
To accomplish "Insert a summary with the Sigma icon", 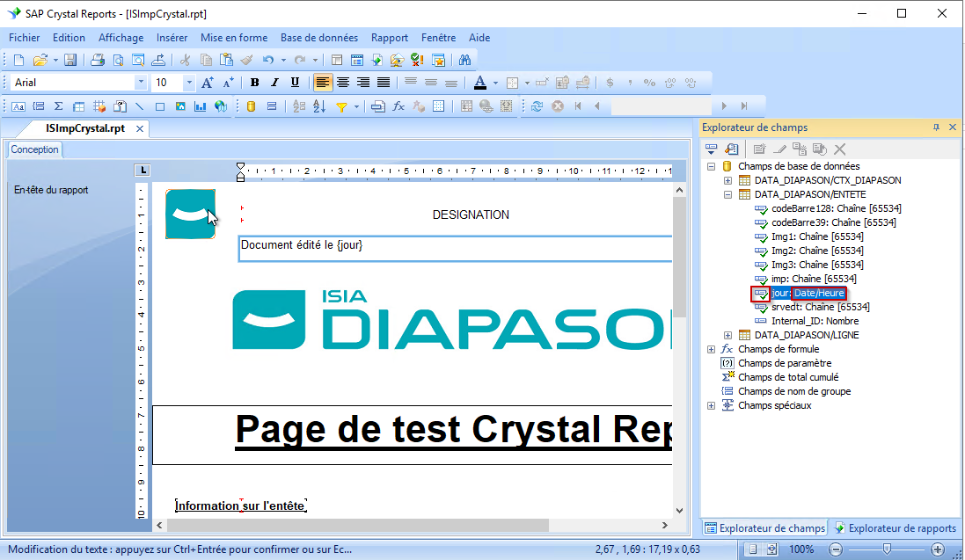I will [58, 106].
